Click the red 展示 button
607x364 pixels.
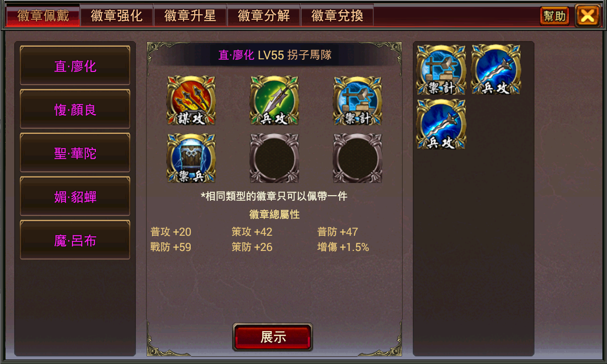(x=272, y=337)
